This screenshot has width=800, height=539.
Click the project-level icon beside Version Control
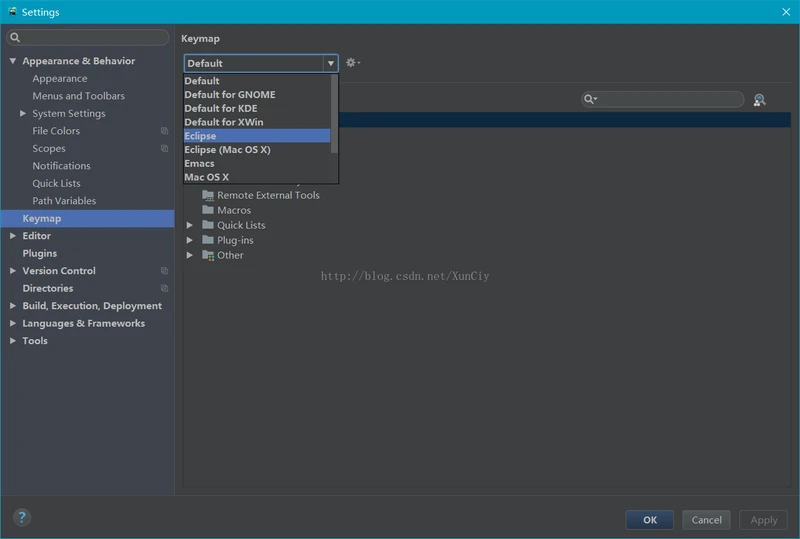coord(164,271)
